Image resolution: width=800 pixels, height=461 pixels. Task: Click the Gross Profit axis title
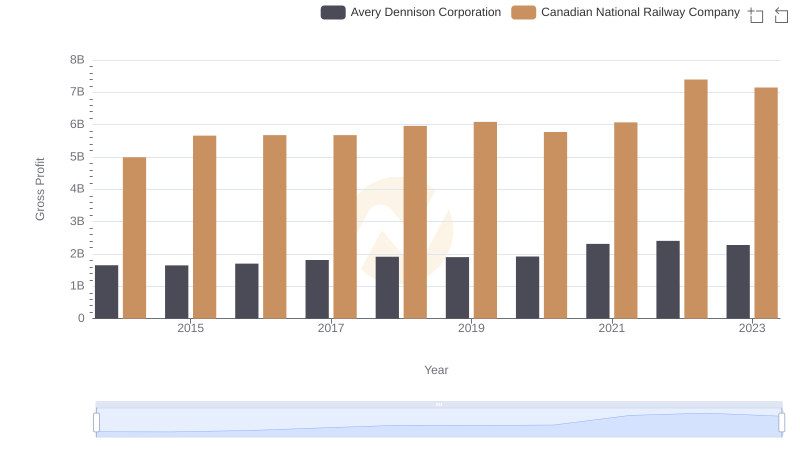pyautogui.click(x=40, y=189)
